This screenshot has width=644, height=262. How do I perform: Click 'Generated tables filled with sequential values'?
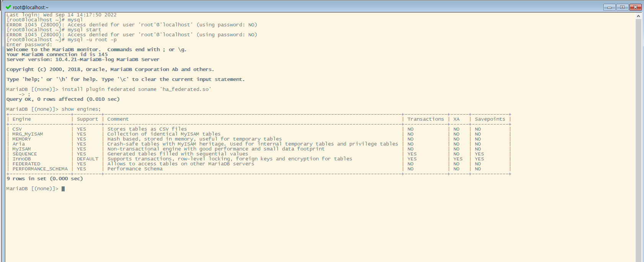pos(178,154)
